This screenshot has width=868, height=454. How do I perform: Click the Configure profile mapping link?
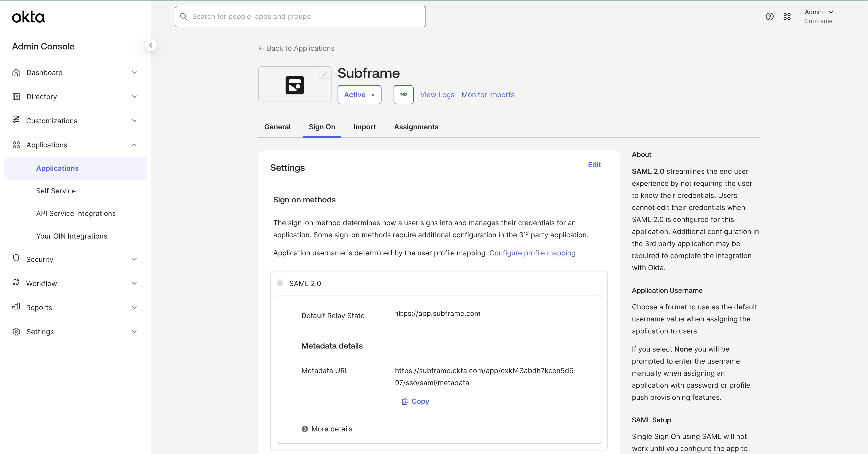click(x=532, y=253)
